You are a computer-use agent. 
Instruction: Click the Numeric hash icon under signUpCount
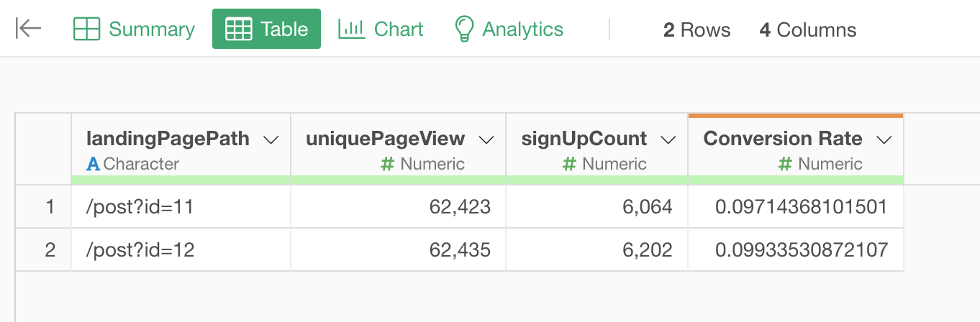[569, 164]
